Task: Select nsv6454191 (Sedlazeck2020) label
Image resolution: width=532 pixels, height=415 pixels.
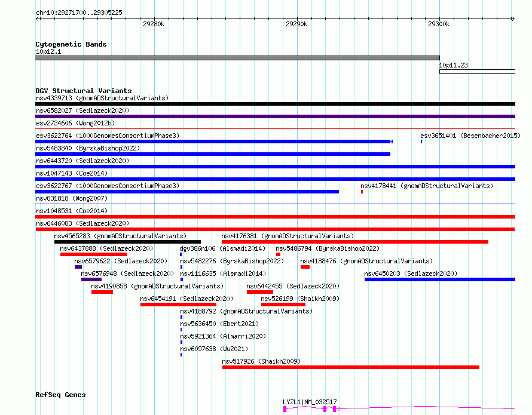Action: coord(186,299)
